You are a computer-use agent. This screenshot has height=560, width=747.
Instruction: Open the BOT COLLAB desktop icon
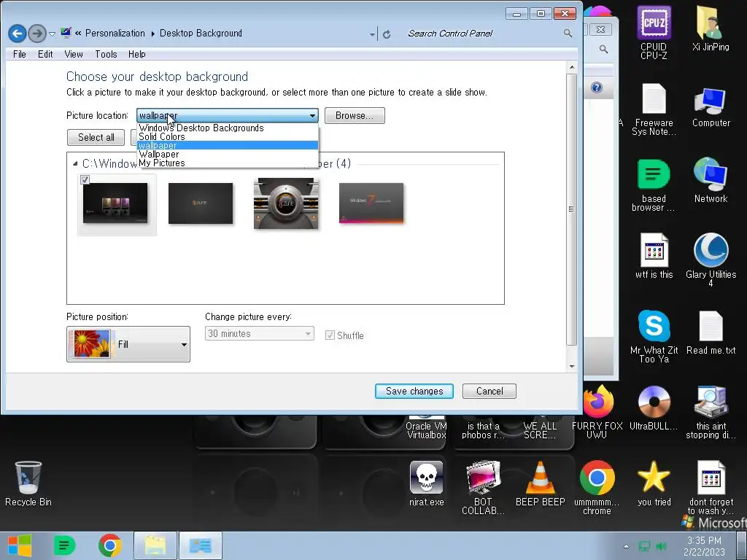[483, 488]
